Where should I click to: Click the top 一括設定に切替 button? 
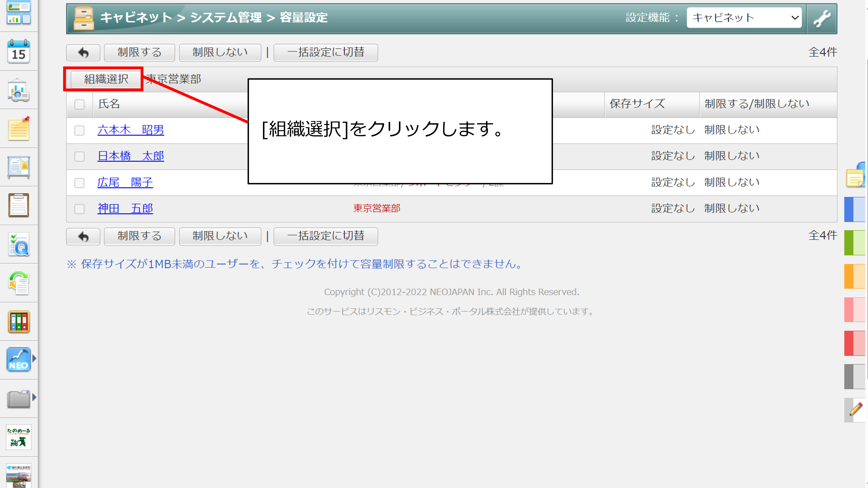325,52
